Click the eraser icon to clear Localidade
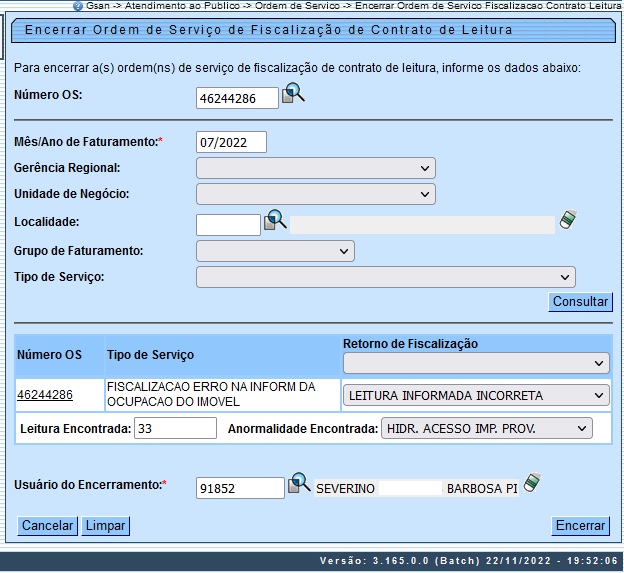The height and width of the screenshot is (573, 624). [569, 220]
